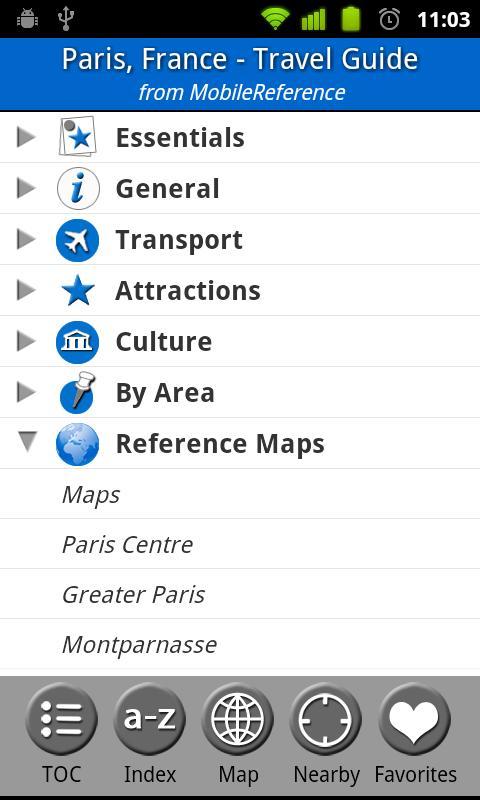480x800 pixels.
Task: Expand the Culture section arrow
Action: 26,341
